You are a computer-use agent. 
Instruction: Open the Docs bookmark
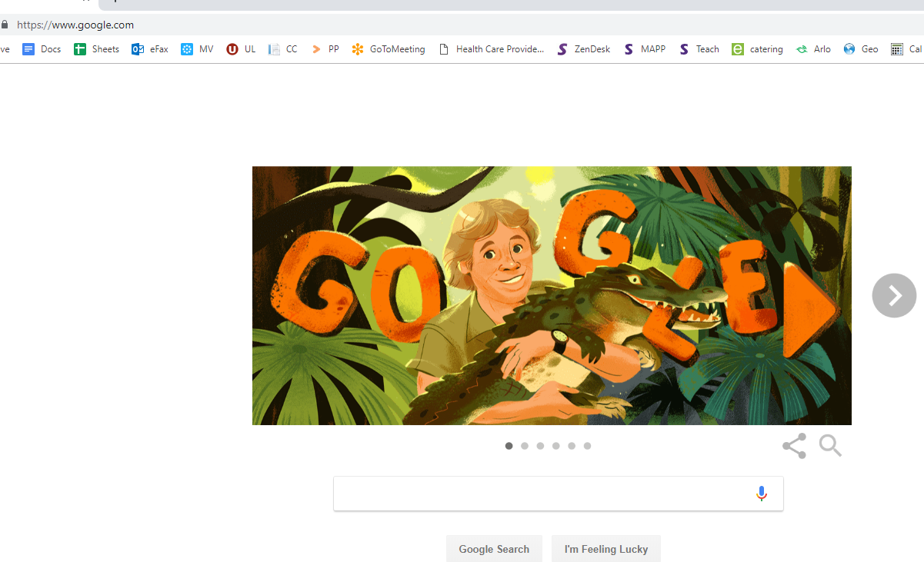point(42,49)
